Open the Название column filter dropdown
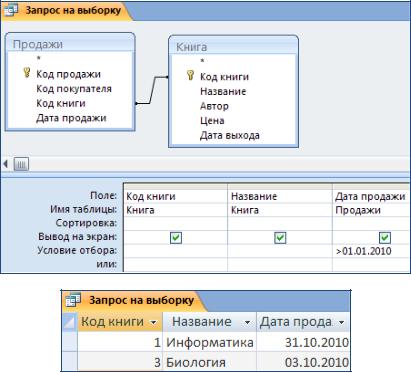Image resolution: width=411 pixels, height=372 pixels. 247,322
